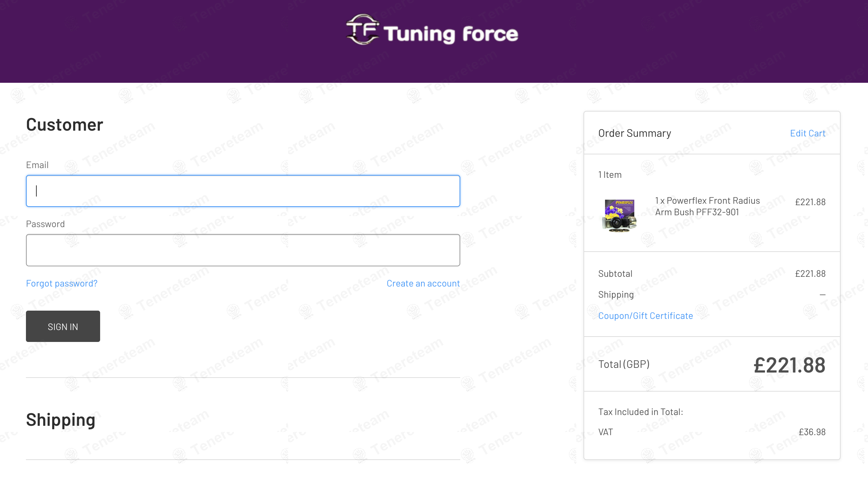The height and width of the screenshot is (478, 868).
Task: Click the Email field label
Action: 37,165
